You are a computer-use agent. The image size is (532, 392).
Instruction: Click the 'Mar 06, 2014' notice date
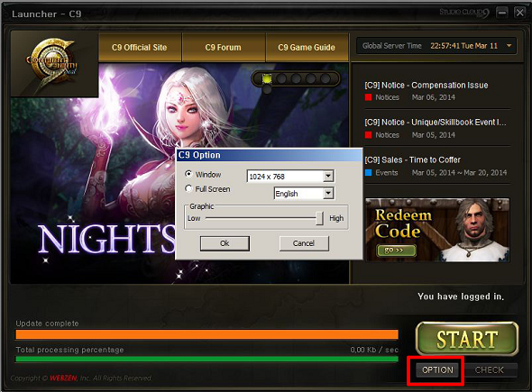point(434,97)
